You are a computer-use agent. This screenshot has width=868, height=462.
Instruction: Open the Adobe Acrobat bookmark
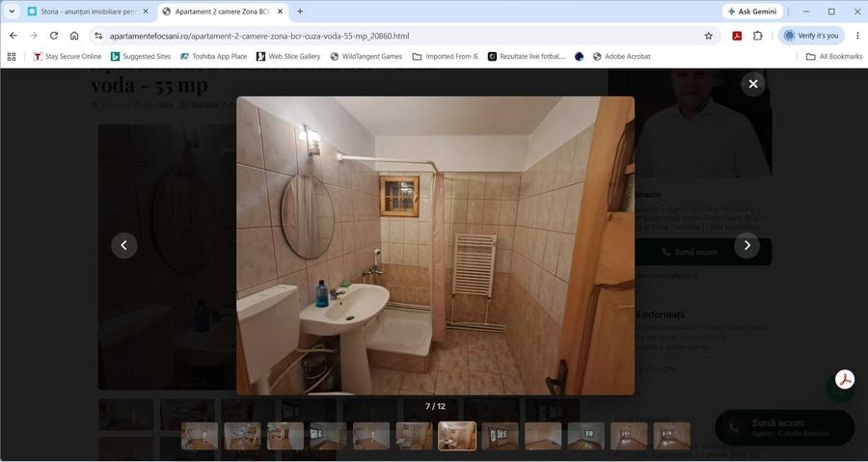point(621,57)
